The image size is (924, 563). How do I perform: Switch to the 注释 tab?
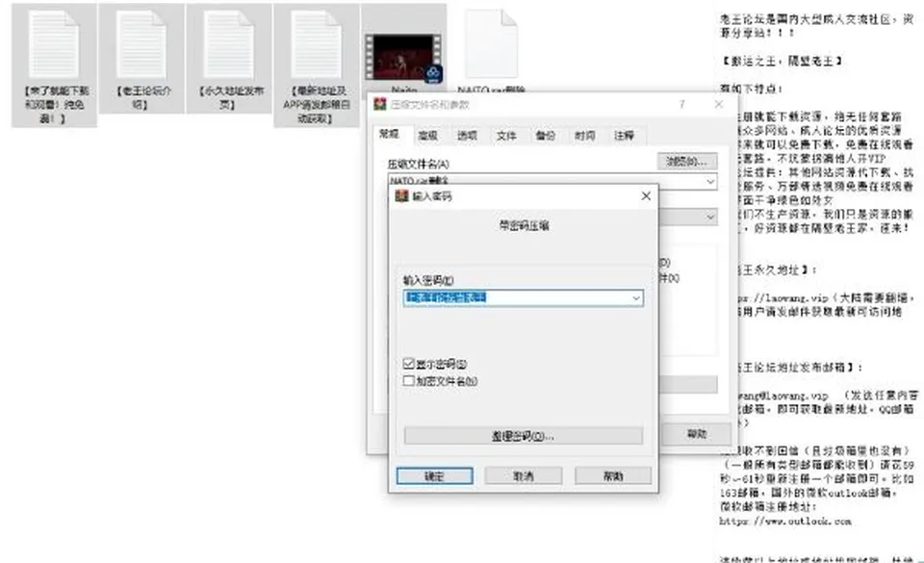click(x=624, y=136)
